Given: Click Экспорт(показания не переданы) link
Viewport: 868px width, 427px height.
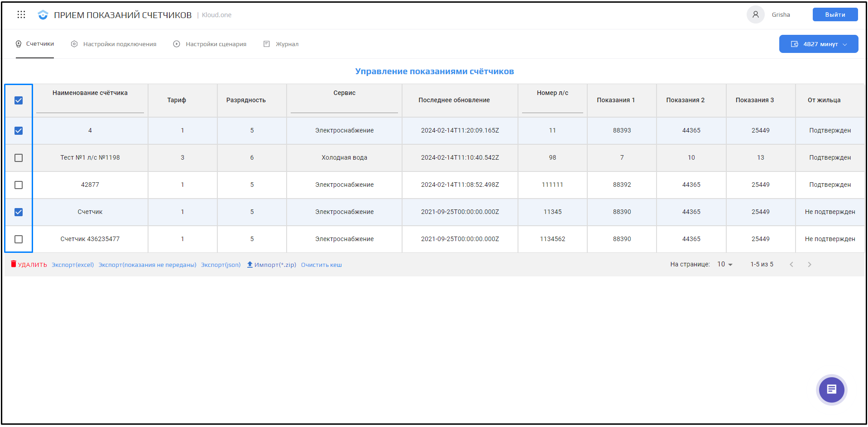Looking at the screenshot, I should pyautogui.click(x=148, y=265).
